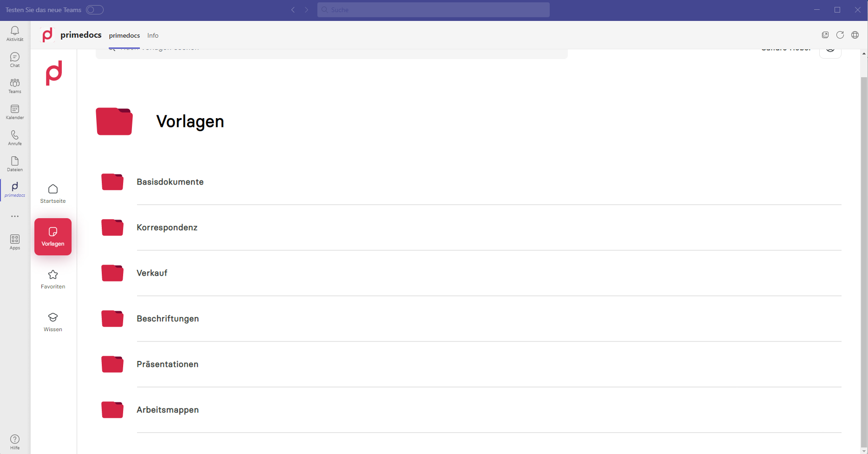The height and width of the screenshot is (454, 868).
Task: Open the Aktivität bell icon
Action: 15,33
